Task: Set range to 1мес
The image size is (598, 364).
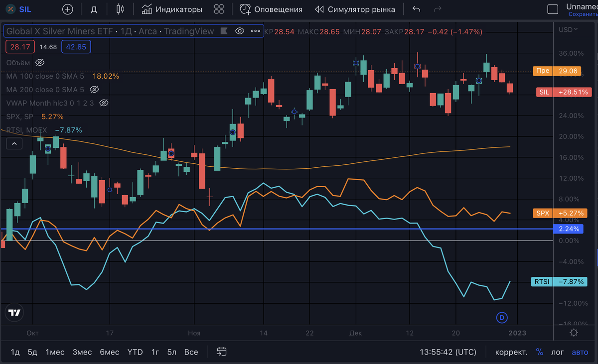Action: pos(55,352)
